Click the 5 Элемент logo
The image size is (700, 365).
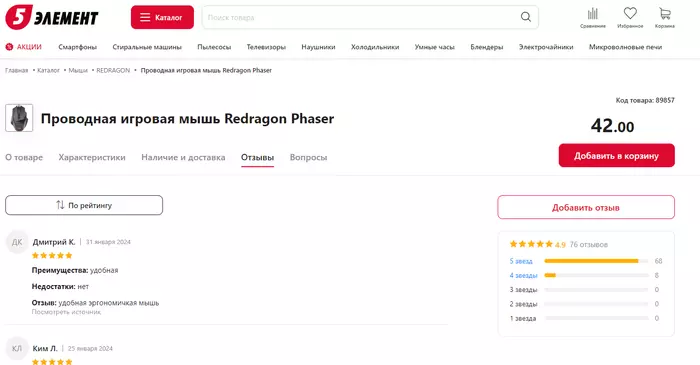pos(52,17)
